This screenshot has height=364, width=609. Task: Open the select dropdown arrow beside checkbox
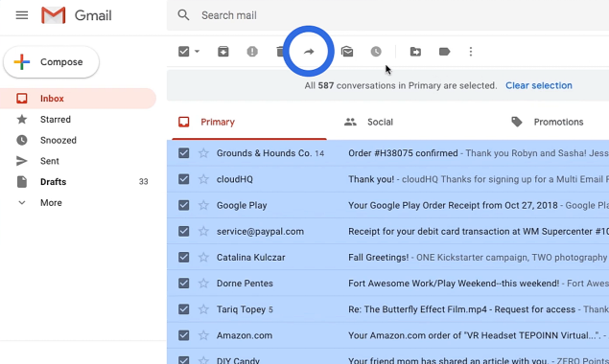pos(197,52)
